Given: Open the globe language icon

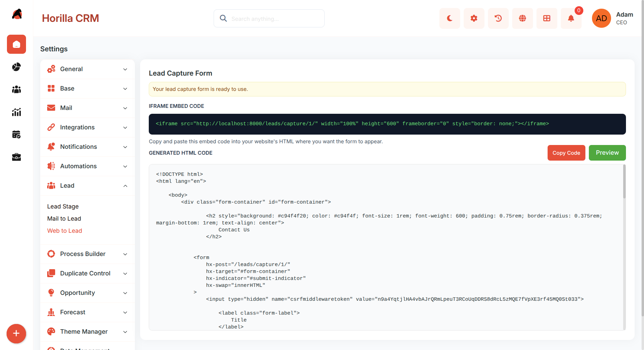Looking at the screenshot, I should click(523, 18).
